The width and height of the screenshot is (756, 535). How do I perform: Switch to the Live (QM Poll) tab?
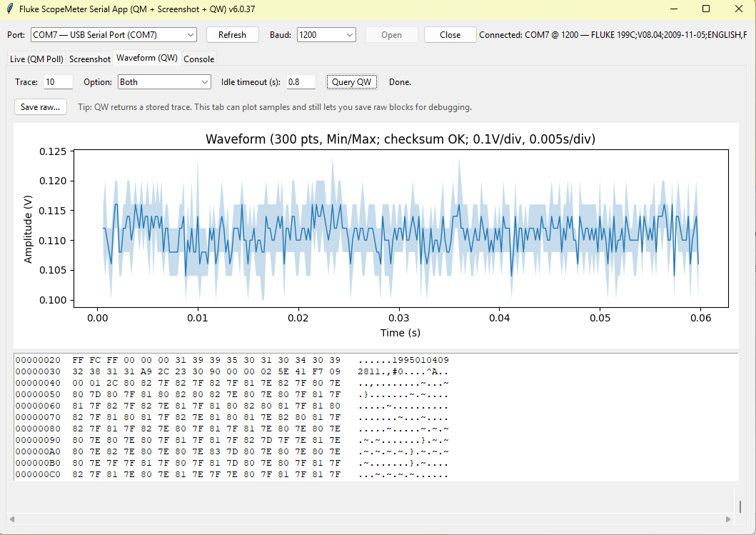pyautogui.click(x=36, y=59)
